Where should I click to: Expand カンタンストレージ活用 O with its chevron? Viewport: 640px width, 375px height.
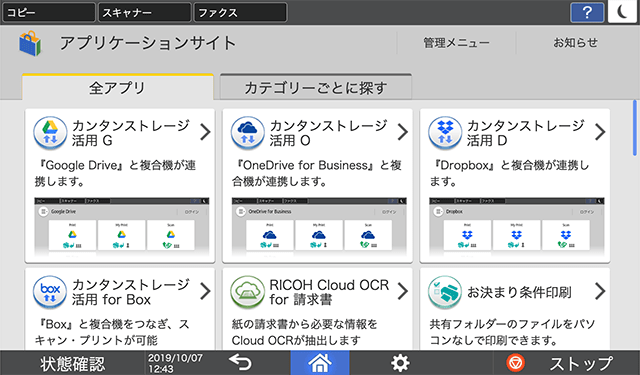click(x=403, y=132)
